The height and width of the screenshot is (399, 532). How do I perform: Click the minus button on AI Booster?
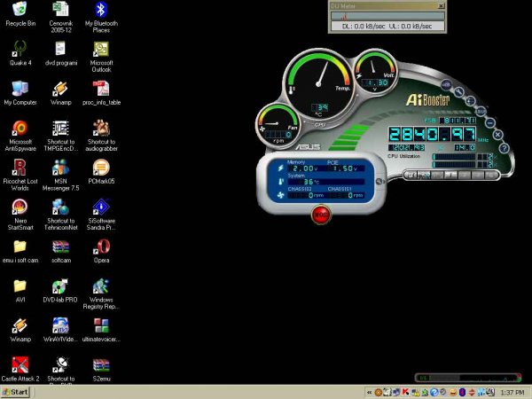coord(489,122)
